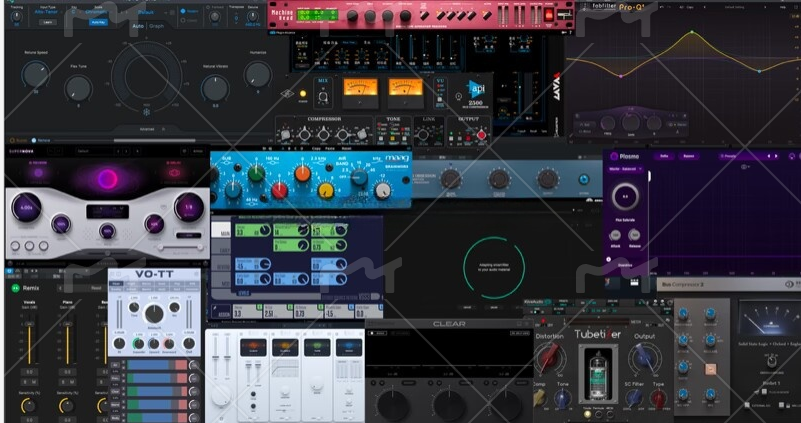Click the Tubetizer vacuum tube display
Screen dimensions: 801x423
click(598, 374)
